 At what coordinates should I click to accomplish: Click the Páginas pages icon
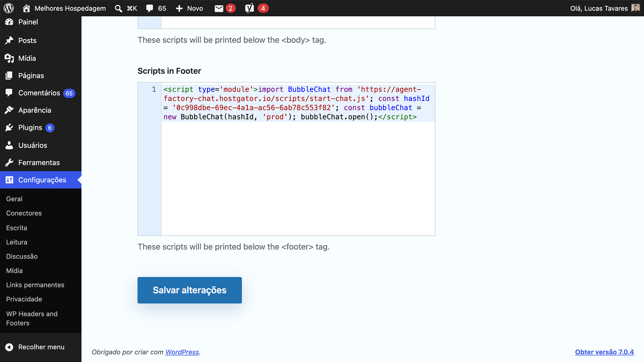click(x=9, y=75)
